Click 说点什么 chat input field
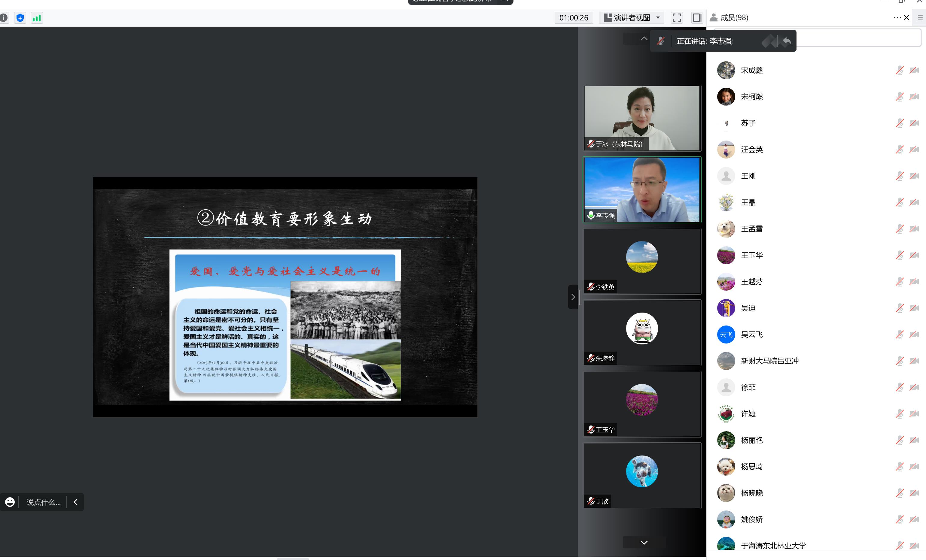 click(43, 502)
